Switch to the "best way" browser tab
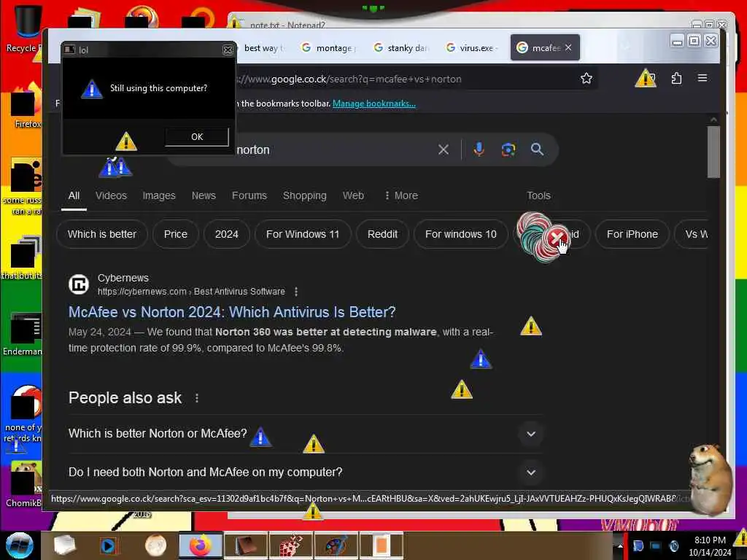The height and width of the screenshot is (560, 747). pyautogui.click(x=263, y=48)
